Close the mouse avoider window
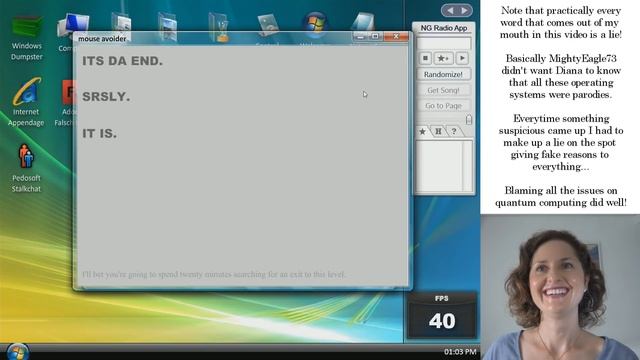640x360 pixels. pos(396,37)
